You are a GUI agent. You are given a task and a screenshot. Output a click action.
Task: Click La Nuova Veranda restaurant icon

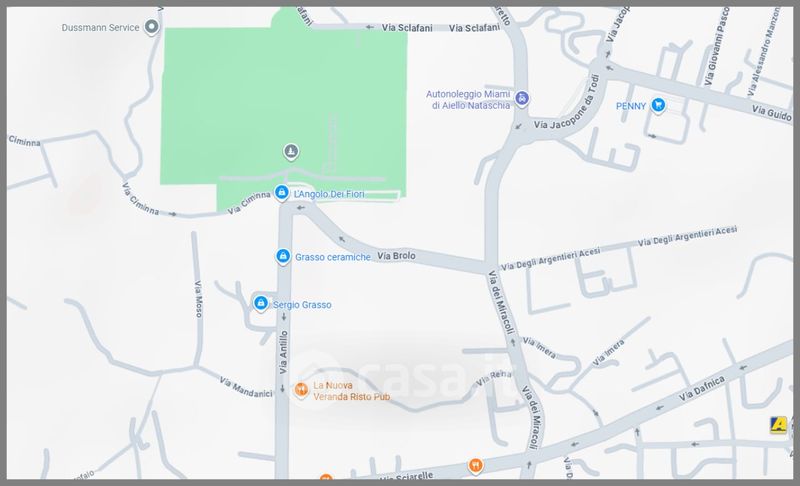pyautogui.click(x=301, y=390)
